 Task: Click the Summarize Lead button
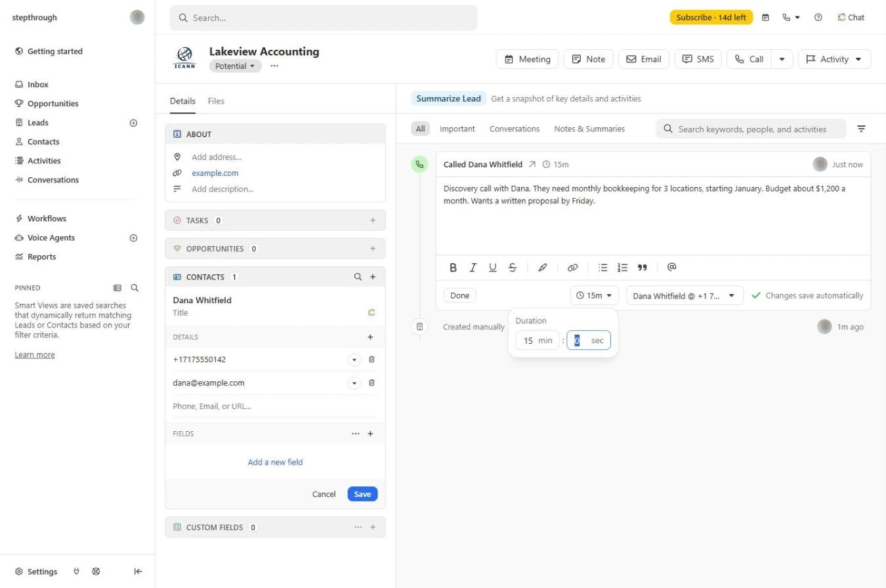click(x=448, y=98)
